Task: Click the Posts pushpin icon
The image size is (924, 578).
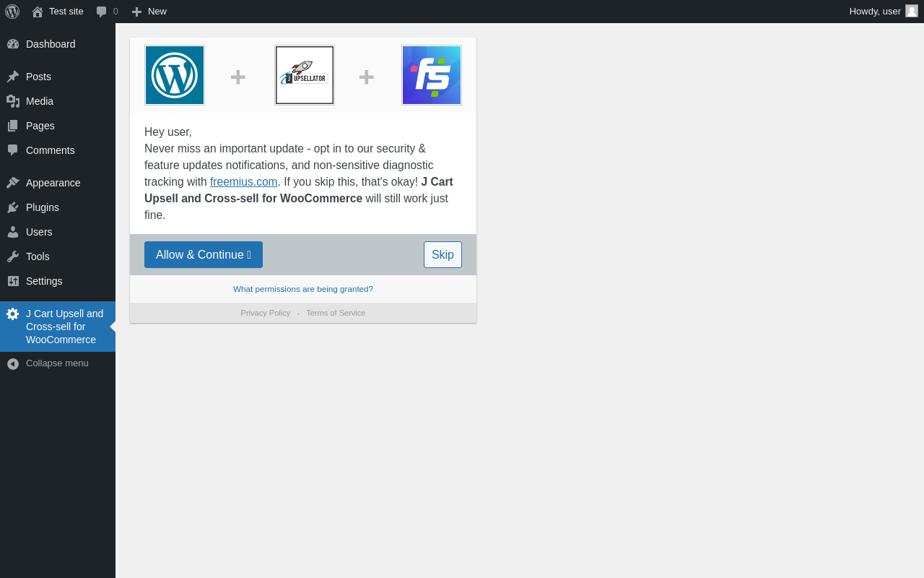Action: (13, 77)
